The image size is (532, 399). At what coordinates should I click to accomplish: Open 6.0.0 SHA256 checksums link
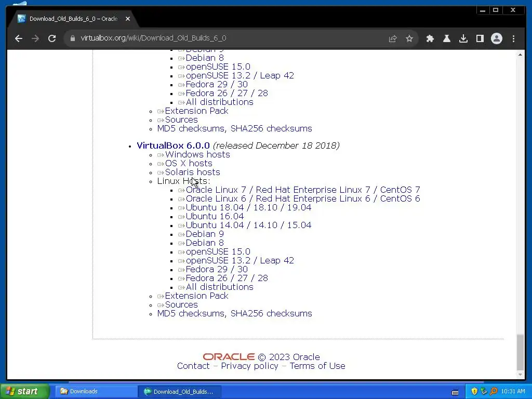point(271,313)
